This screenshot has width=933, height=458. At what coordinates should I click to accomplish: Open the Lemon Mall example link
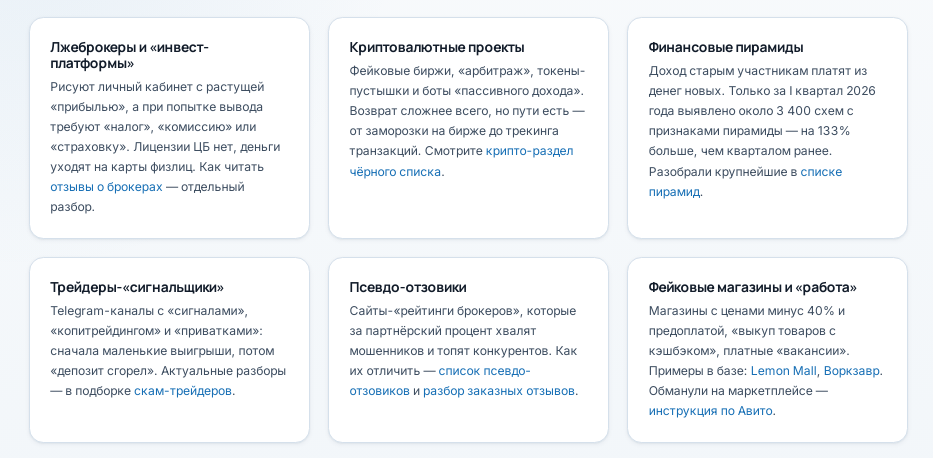click(784, 371)
